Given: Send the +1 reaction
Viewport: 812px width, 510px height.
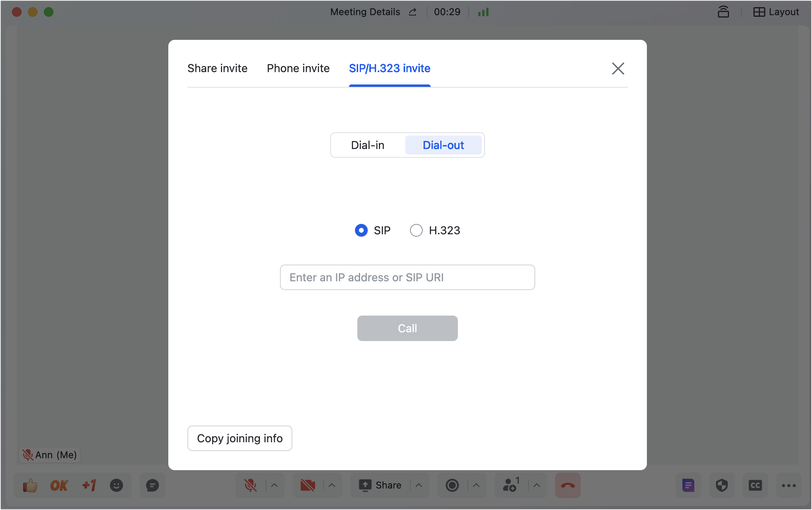Looking at the screenshot, I should [x=89, y=485].
